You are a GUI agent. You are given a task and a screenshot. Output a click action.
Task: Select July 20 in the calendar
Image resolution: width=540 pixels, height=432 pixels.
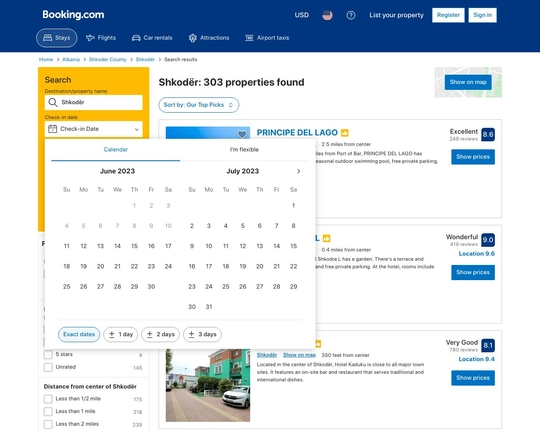260,266
